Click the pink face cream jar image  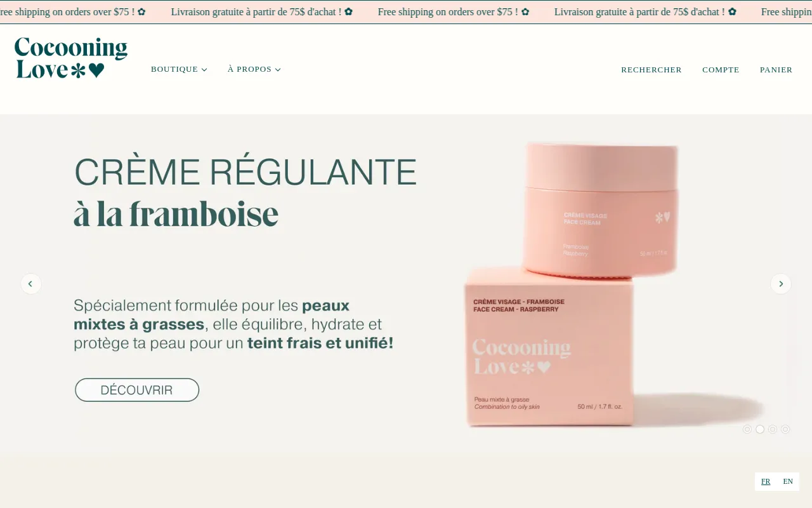601,210
